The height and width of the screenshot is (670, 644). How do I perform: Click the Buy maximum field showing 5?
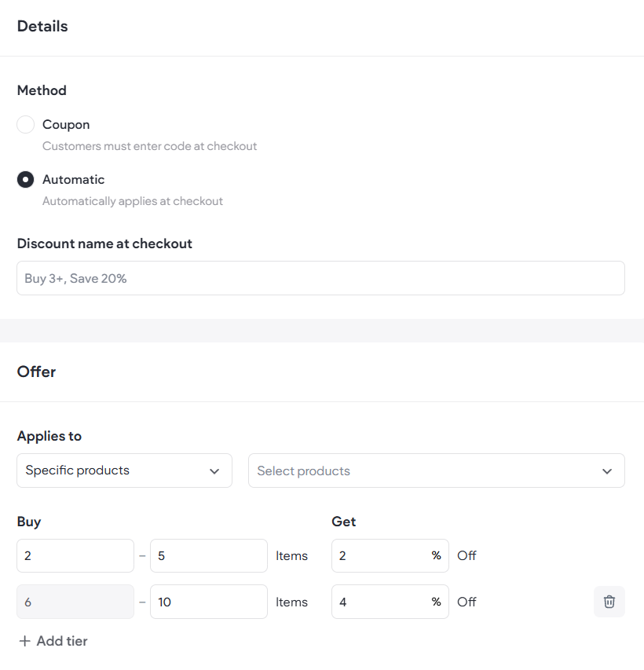click(x=209, y=555)
